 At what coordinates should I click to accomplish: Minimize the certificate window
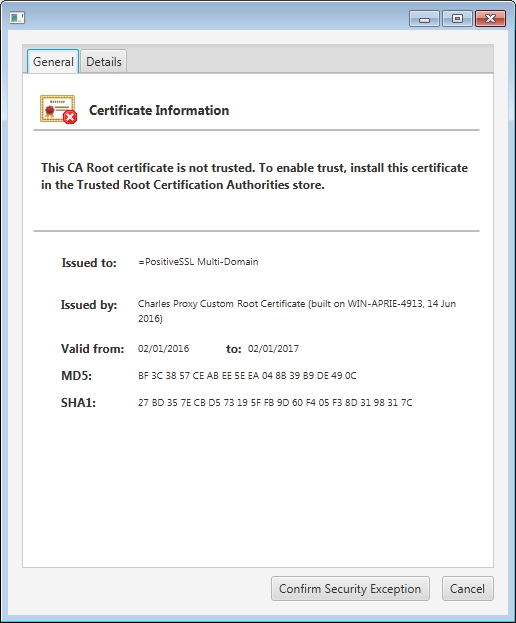[424, 19]
